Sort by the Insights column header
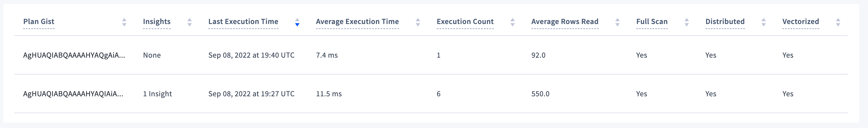 click(157, 22)
